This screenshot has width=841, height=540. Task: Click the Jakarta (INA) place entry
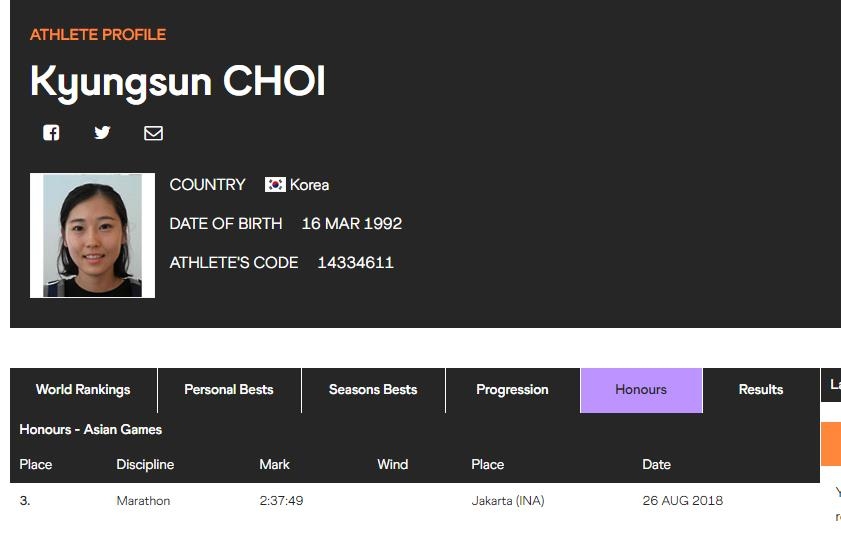(x=508, y=501)
